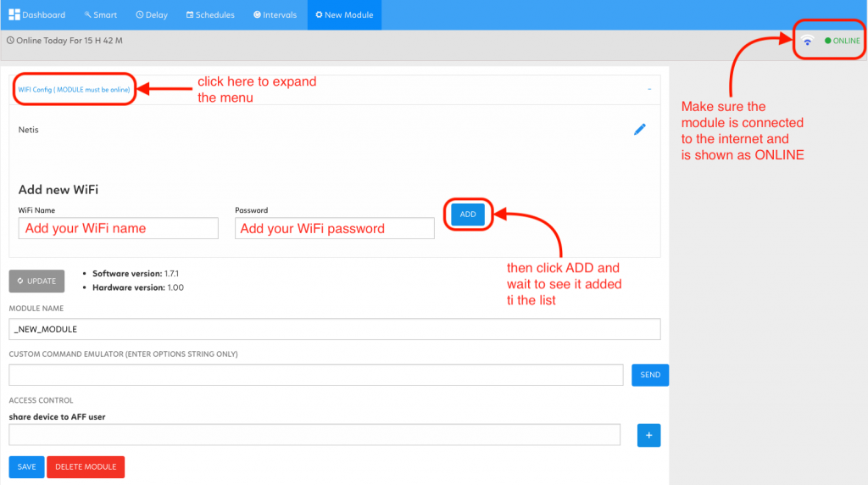Screen dimensions: 868x485
Task: Focus the WiFi Name input field
Action: tap(119, 228)
